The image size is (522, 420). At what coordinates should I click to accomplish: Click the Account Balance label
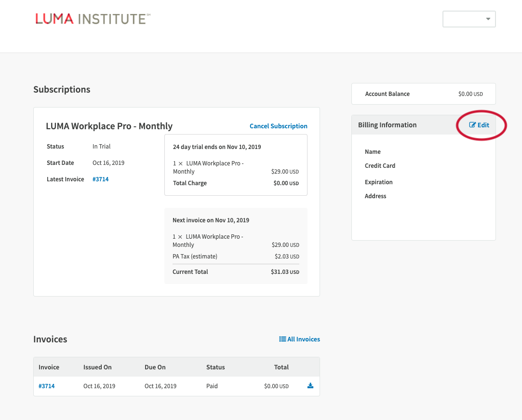pyautogui.click(x=387, y=94)
